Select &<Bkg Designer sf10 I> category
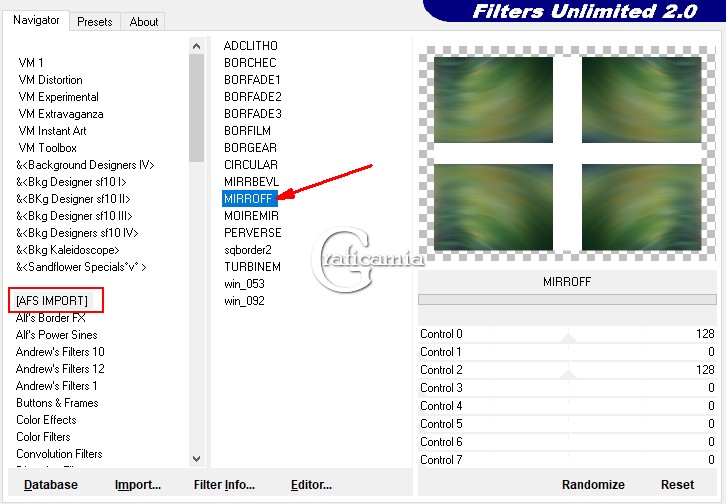Image resolution: width=726 pixels, height=504 pixels. coord(71,182)
